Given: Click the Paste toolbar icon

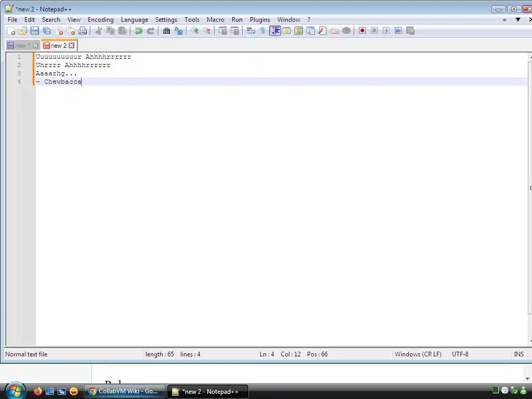Looking at the screenshot, I should [x=123, y=31].
